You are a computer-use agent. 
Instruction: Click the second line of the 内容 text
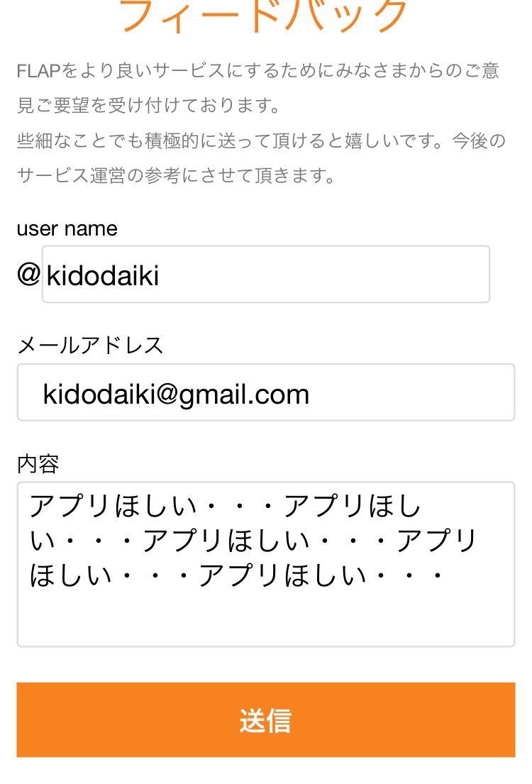(254, 541)
